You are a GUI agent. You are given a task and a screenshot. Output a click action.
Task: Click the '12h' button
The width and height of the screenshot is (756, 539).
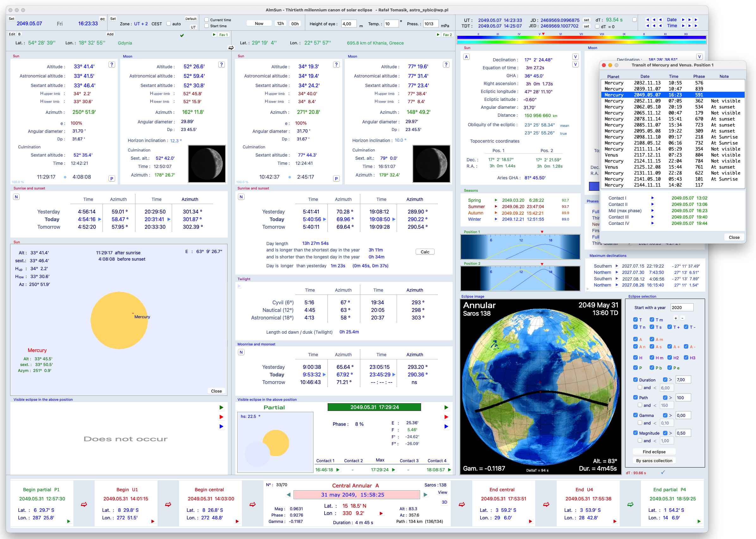(281, 23)
